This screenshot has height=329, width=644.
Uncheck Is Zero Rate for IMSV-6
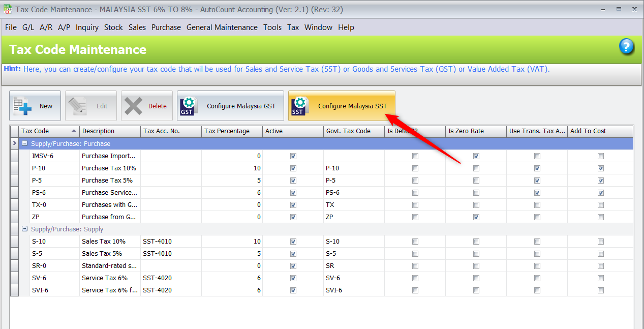click(x=476, y=156)
